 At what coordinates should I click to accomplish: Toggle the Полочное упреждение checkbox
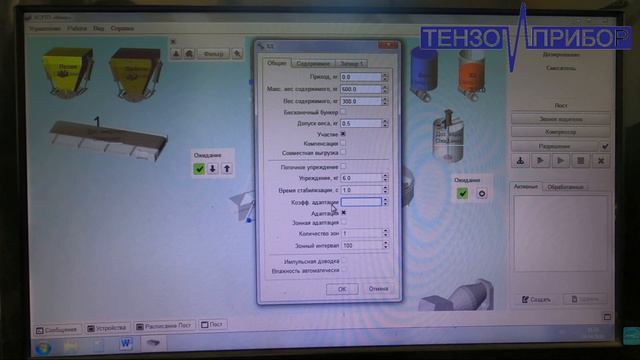point(343,167)
